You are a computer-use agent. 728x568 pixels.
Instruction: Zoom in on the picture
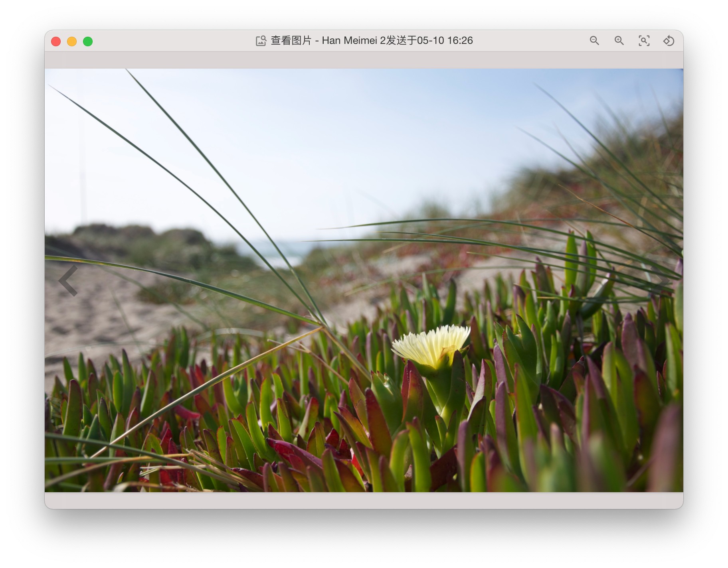pos(619,41)
